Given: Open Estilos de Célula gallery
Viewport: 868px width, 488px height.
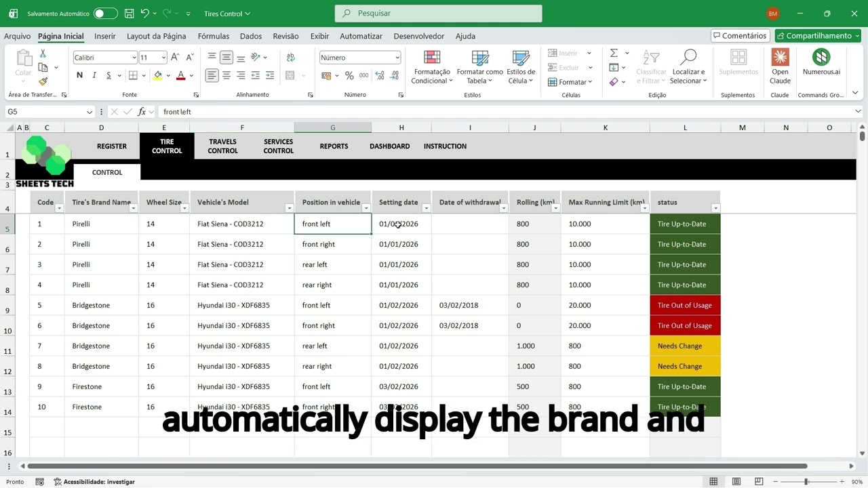Looking at the screenshot, I should [x=521, y=68].
